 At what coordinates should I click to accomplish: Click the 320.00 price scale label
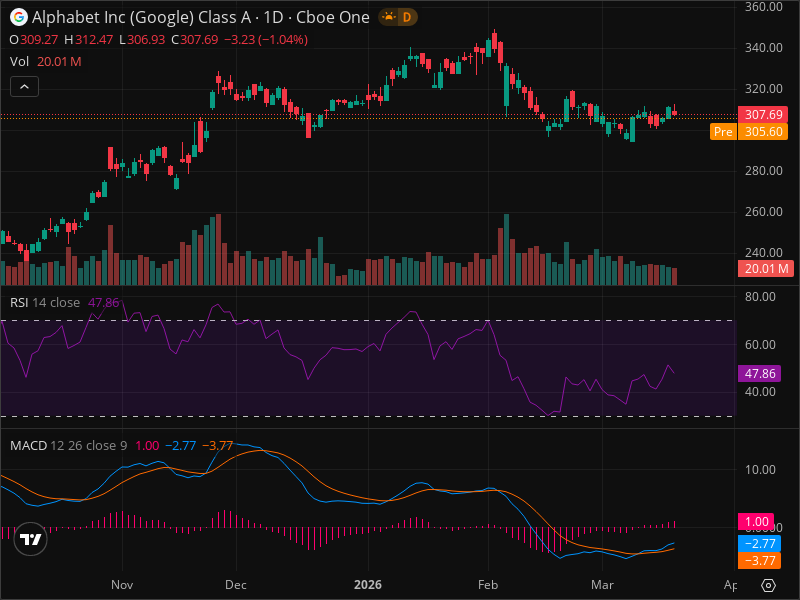tap(763, 89)
